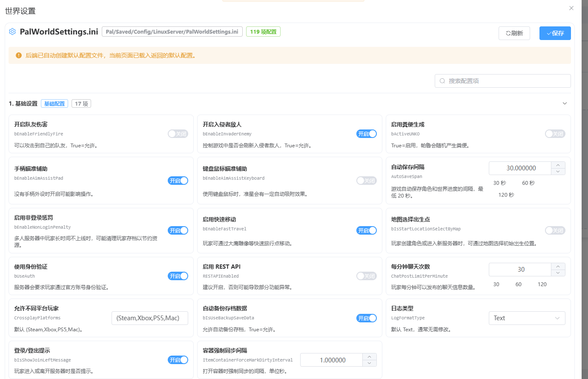Click the 17 项 count tag
Image resolution: width=588 pixels, height=379 pixels.
pyautogui.click(x=81, y=103)
